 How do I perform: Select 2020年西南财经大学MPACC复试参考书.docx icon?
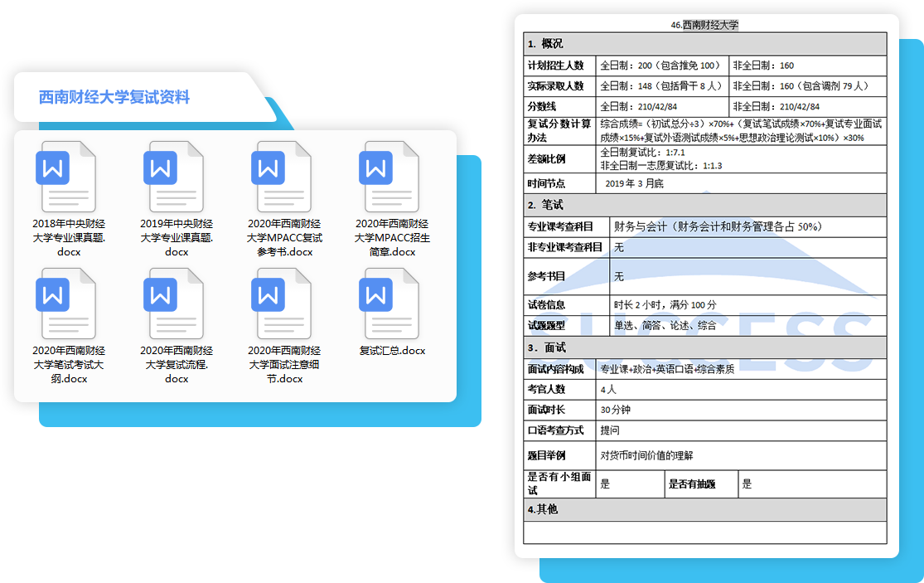[283, 177]
